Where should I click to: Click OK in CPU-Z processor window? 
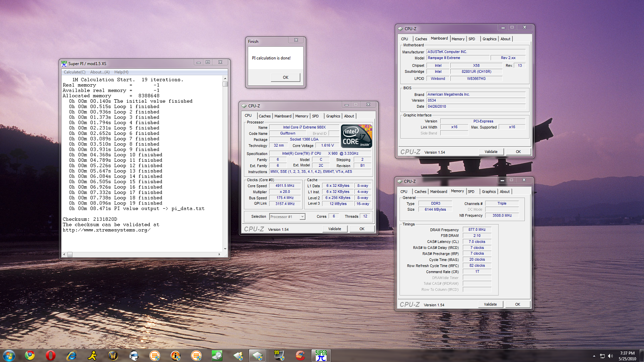click(x=362, y=229)
